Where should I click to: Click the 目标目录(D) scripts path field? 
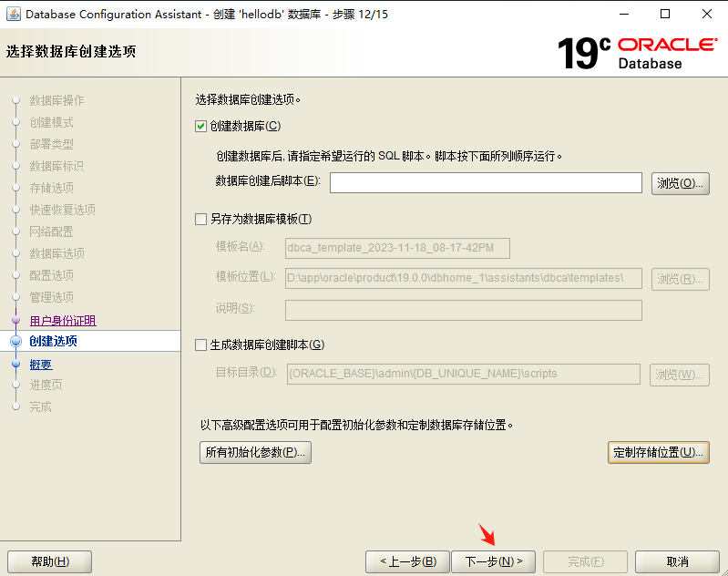[x=464, y=374]
